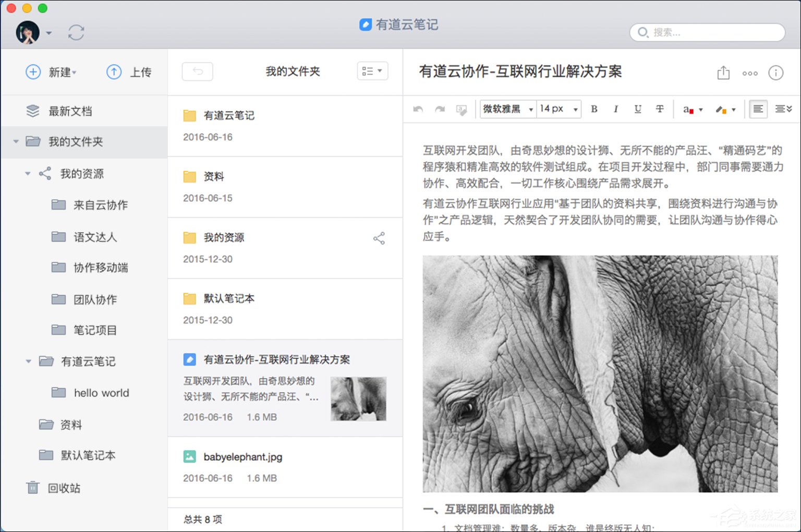The height and width of the screenshot is (532, 801).
Task: Toggle italic formatting in the editor
Action: 616,109
